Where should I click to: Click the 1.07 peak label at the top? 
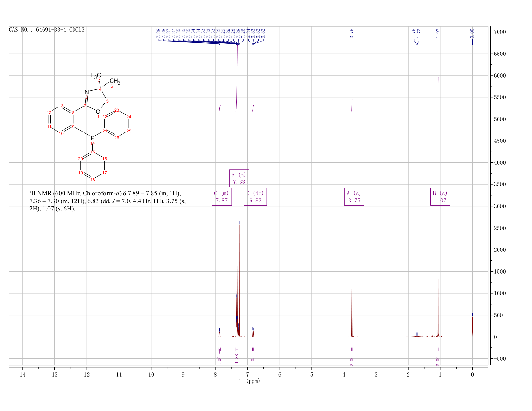[438, 33]
